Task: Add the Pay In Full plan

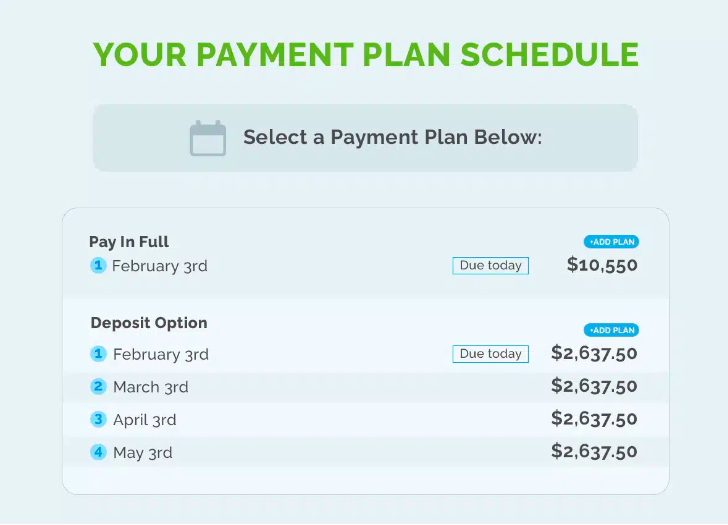Action: 611,242
